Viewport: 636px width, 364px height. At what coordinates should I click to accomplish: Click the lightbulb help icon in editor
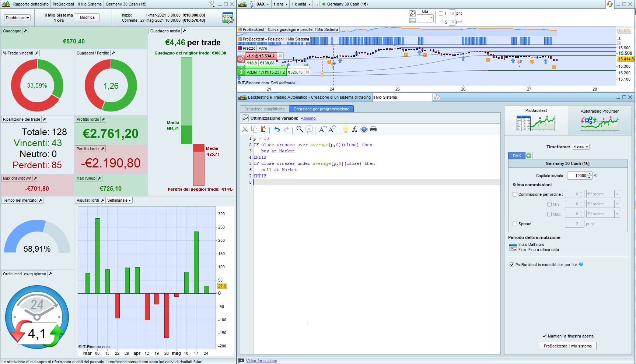[345, 129]
